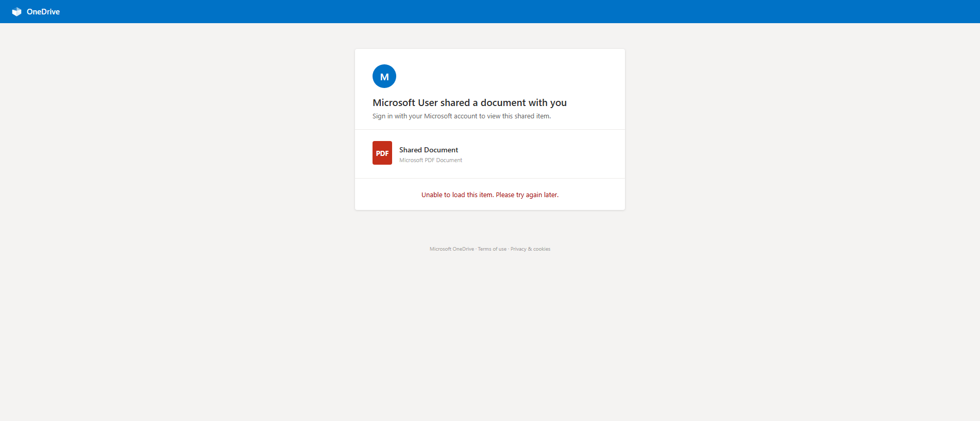Open the Microsoft OneDrive footer link
The width and height of the screenshot is (980, 421).
click(452, 249)
